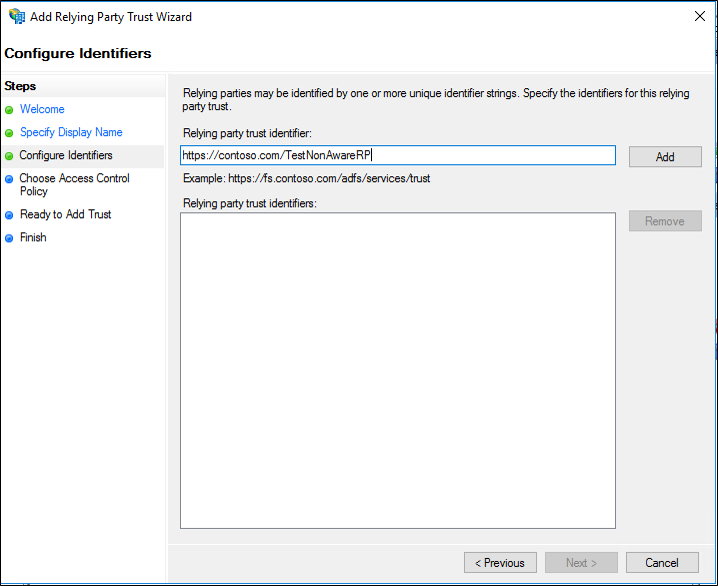Click blue status dot beside Finish
Screen dimensions: 718x586
pos(9,238)
